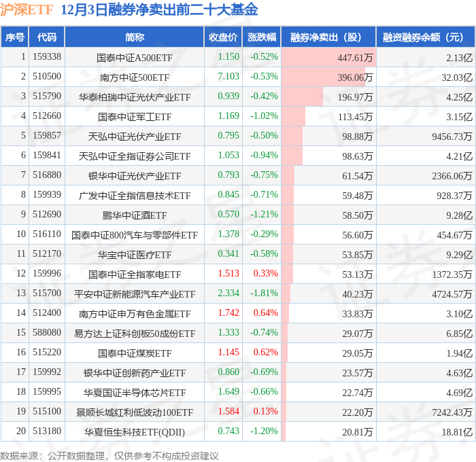Click the code cell 159338
Screen dimensions: 476x462
(x=47, y=56)
